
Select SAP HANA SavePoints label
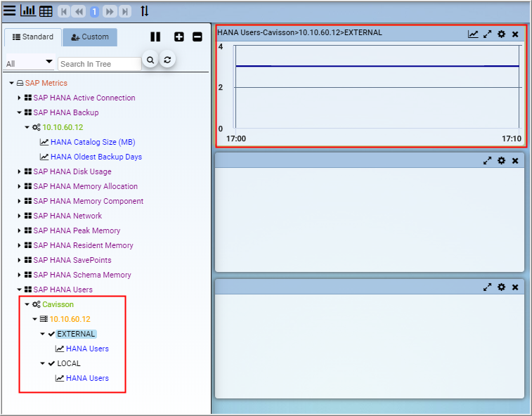coord(72,260)
